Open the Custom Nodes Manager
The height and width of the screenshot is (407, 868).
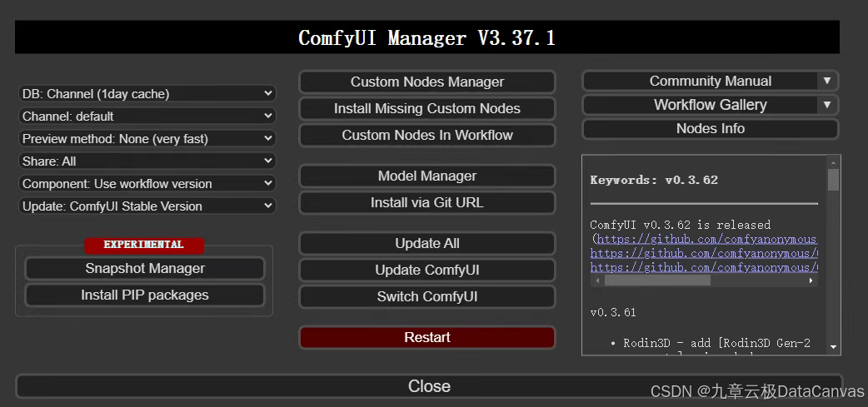point(427,82)
